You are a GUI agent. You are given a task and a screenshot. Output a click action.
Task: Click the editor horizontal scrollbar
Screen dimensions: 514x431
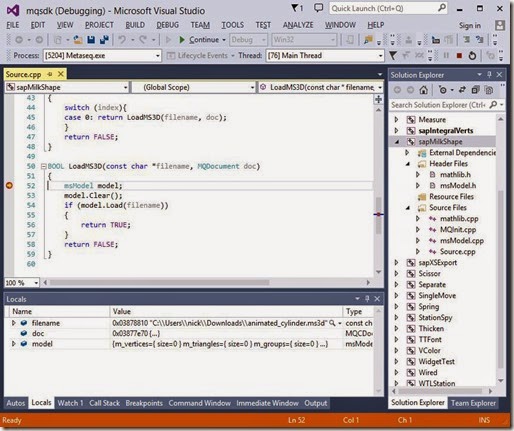point(159,283)
